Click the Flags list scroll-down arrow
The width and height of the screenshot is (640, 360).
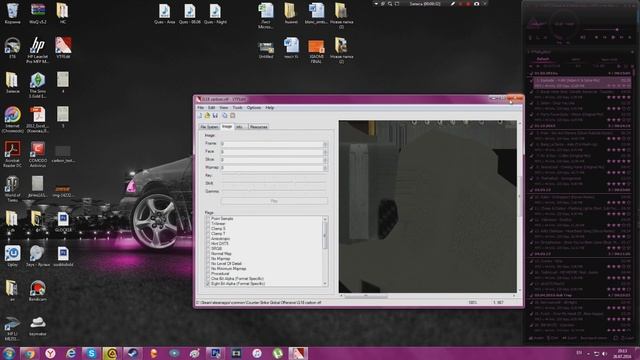pyautogui.click(x=325, y=283)
